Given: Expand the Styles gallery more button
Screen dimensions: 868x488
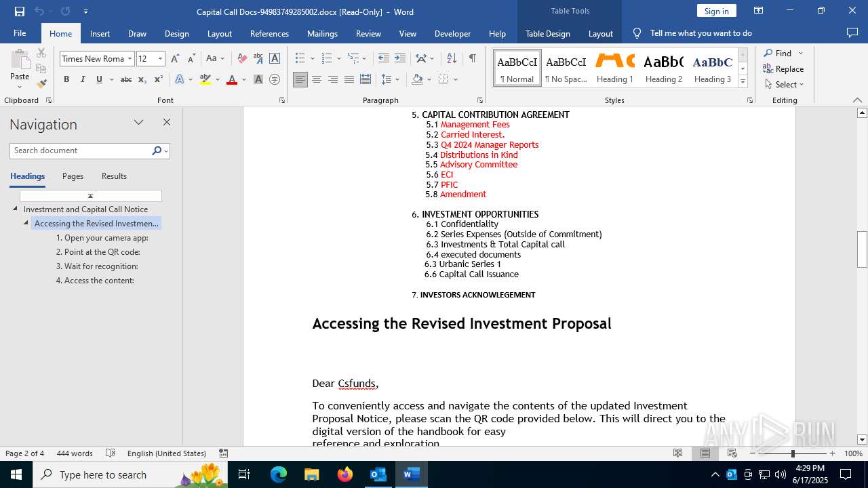Looking at the screenshot, I should (743, 82).
